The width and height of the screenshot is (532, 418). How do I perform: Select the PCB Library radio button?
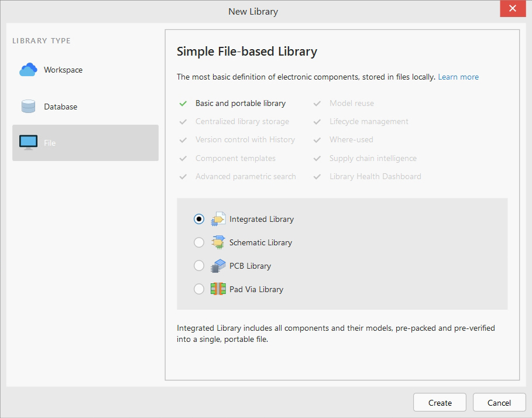[x=199, y=266]
